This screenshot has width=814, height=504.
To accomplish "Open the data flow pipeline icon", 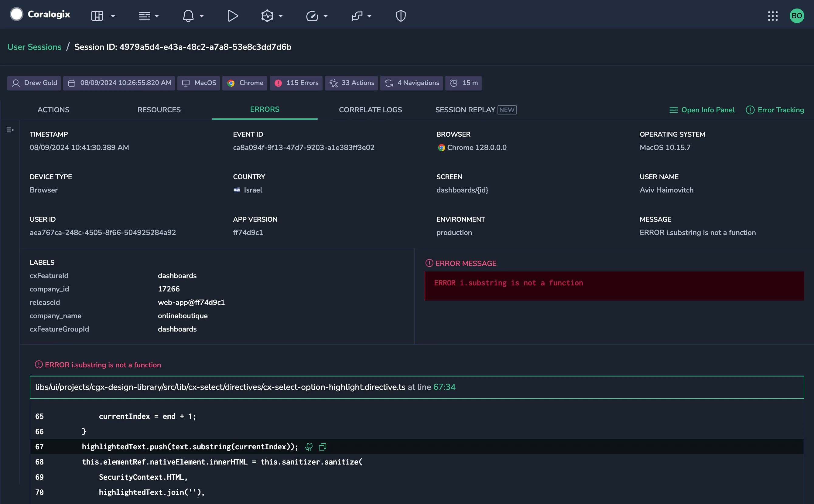I will (357, 16).
